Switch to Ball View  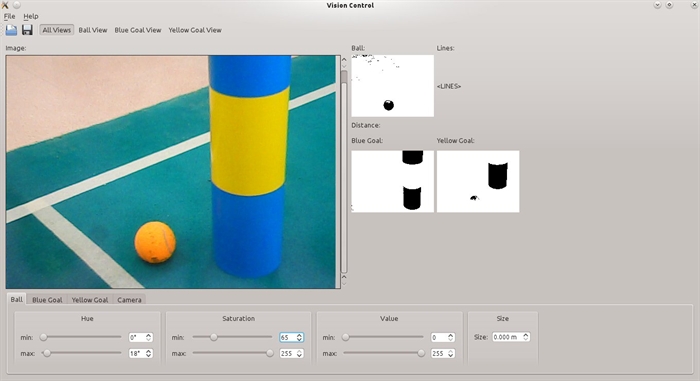[x=93, y=30]
